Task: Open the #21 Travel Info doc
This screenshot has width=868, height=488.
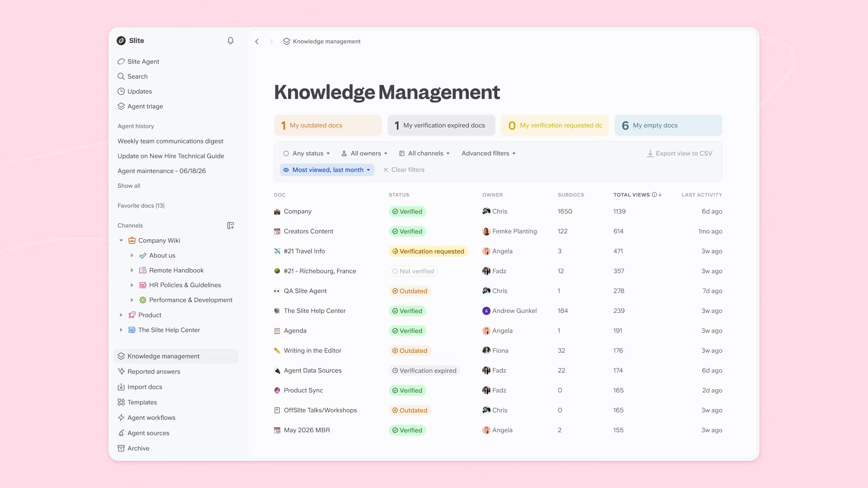Action: [x=304, y=251]
